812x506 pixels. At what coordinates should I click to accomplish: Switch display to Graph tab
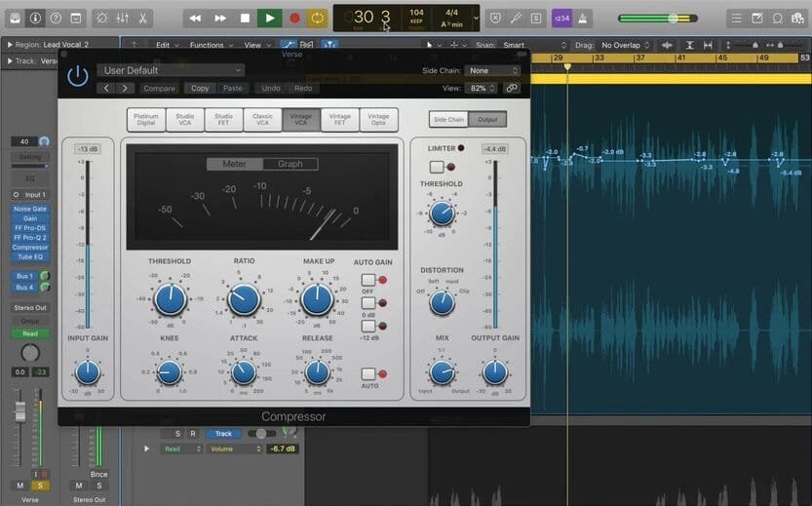pyautogui.click(x=290, y=164)
